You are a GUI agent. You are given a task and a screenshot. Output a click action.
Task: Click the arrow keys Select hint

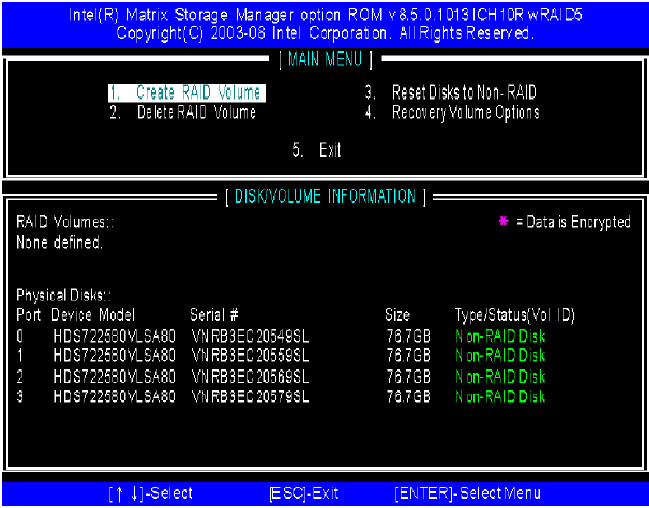(151, 494)
